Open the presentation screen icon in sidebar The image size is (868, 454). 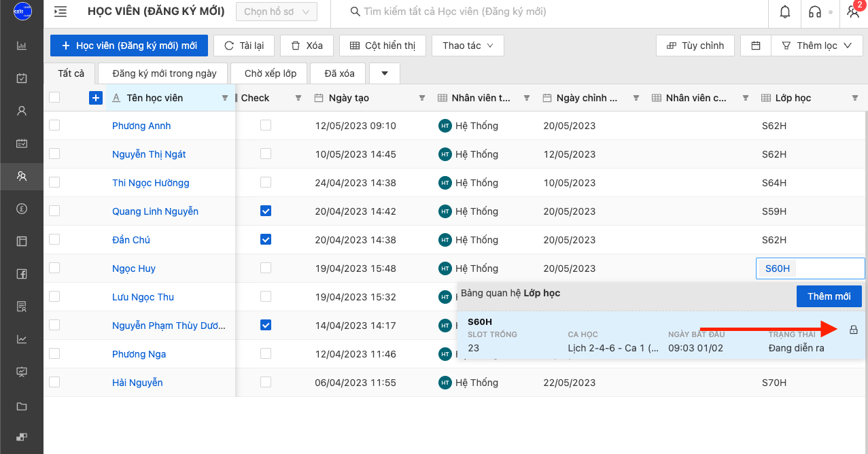click(x=22, y=372)
